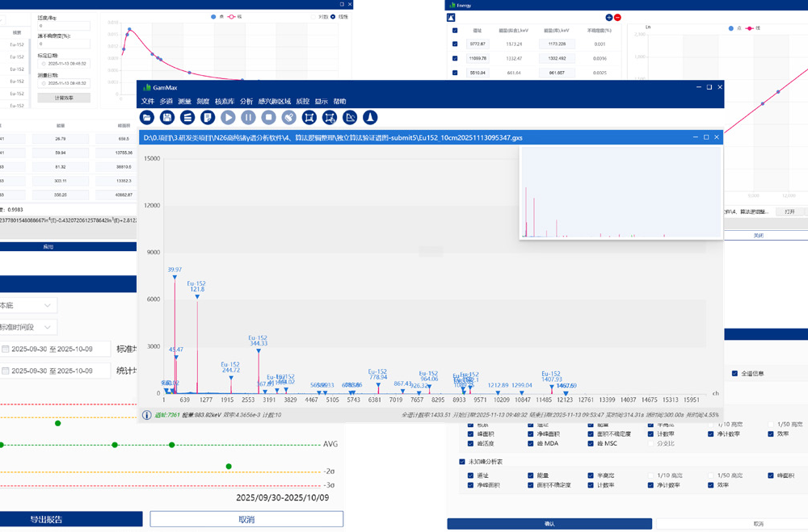Toggle Energy row 11099.78 checkbox
This screenshot has width=808, height=532.
pos(454,58)
